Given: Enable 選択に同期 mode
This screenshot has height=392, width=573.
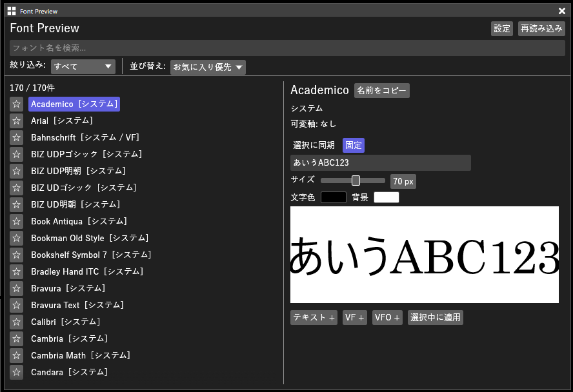Looking at the screenshot, I should tap(314, 145).
